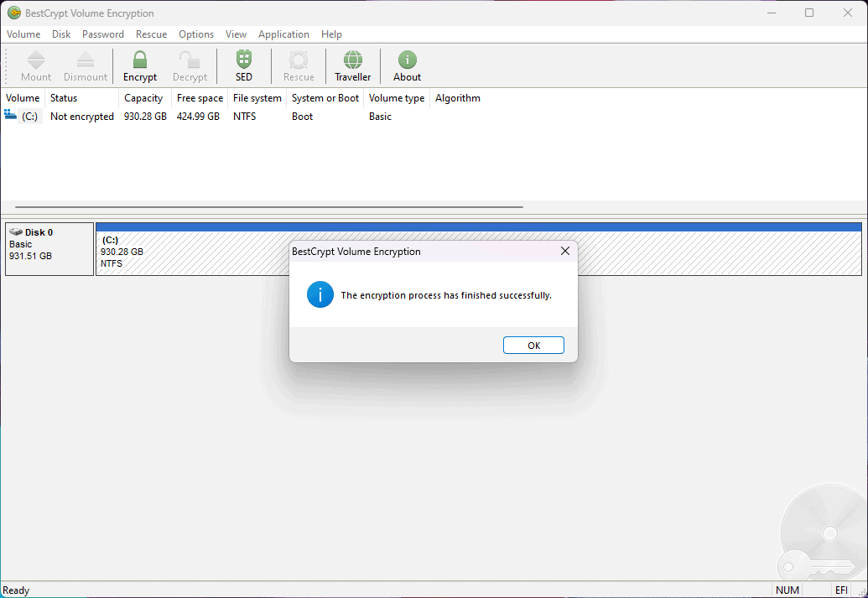Click the NTFS file system cell in the volume list
The width and height of the screenshot is (868, 598).
[x=245, y=117]
